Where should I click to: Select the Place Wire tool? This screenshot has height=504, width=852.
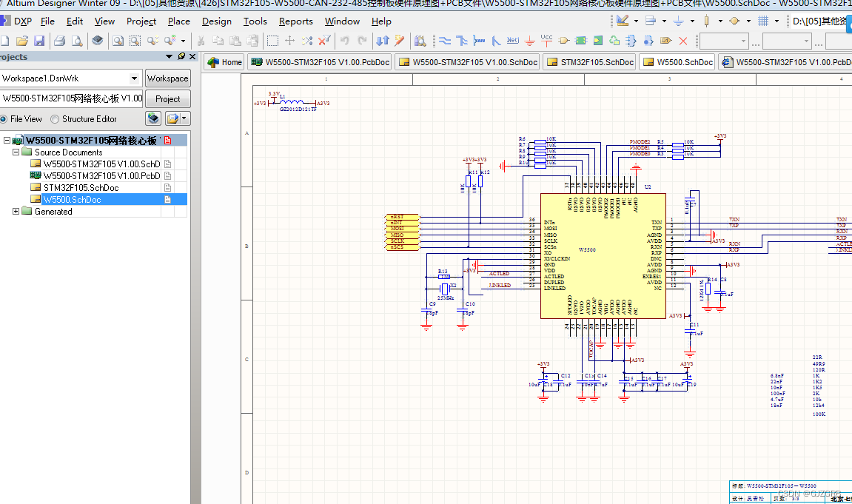pyautogui.click(x=444, y=39)
